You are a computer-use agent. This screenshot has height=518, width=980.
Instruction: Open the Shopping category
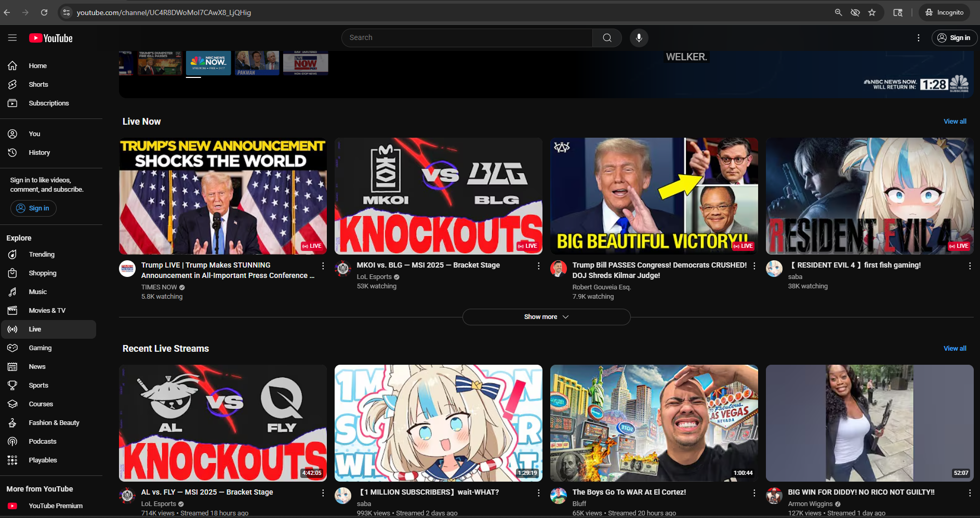pos(48,273)
